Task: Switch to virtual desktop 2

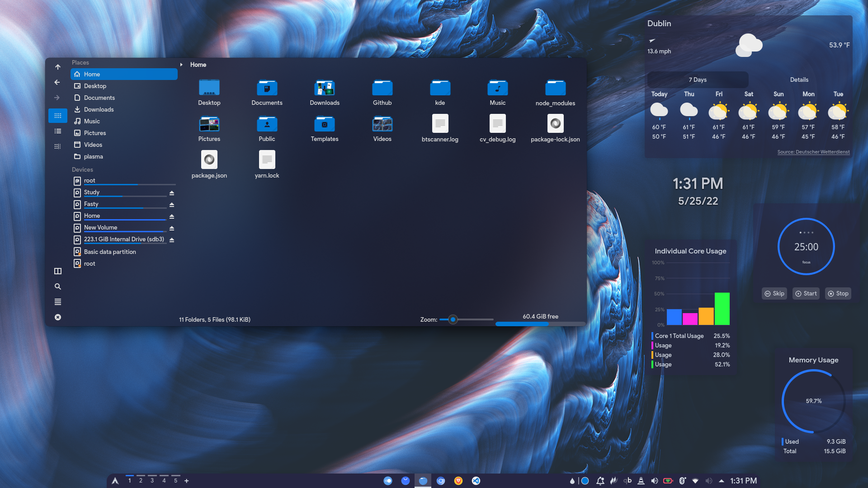Action: coord(141,480)
